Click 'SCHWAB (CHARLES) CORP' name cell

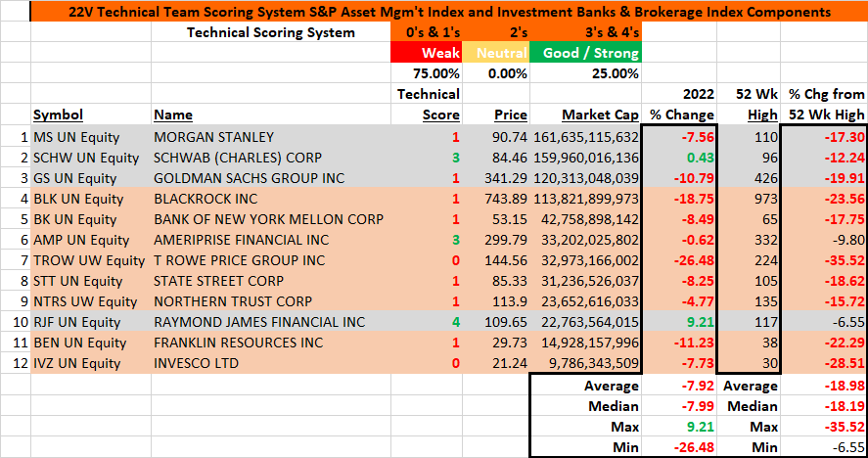[271, 158]
